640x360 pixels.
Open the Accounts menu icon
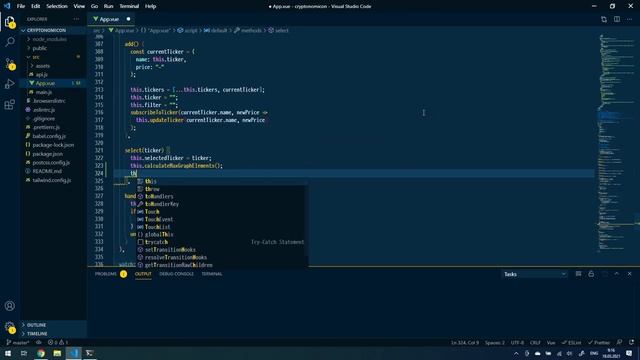click(x=10, y=306)
